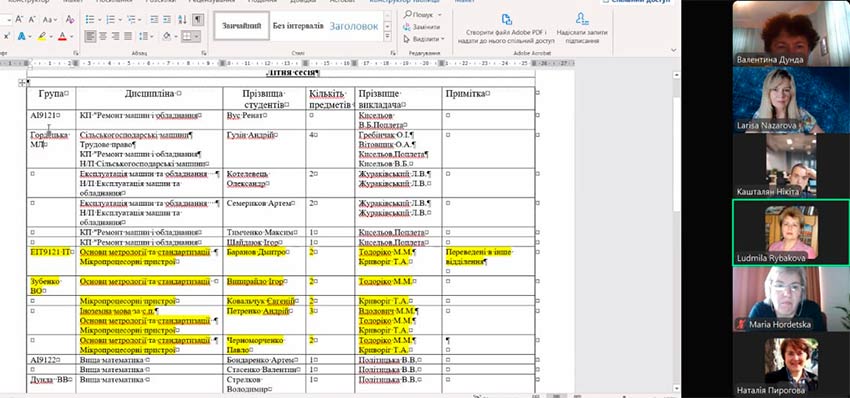Toggle superscript formatting
Viewport: 850px width, 398px height.
pyautogui.click(x=7, y=36)
